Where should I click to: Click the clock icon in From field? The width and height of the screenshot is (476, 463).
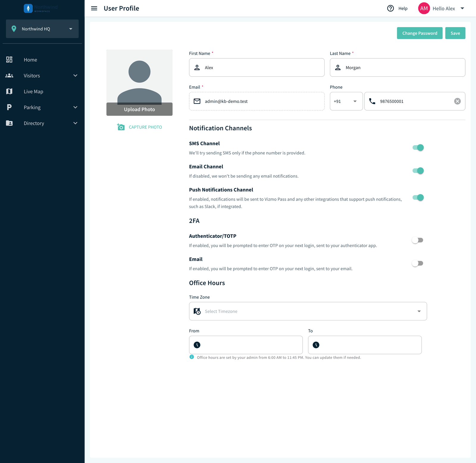click(x=197, y=345)
